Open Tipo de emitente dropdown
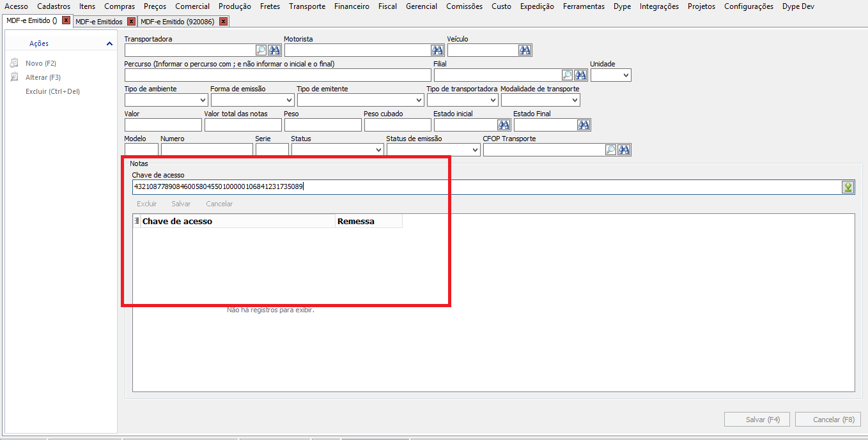 (419, 100)
